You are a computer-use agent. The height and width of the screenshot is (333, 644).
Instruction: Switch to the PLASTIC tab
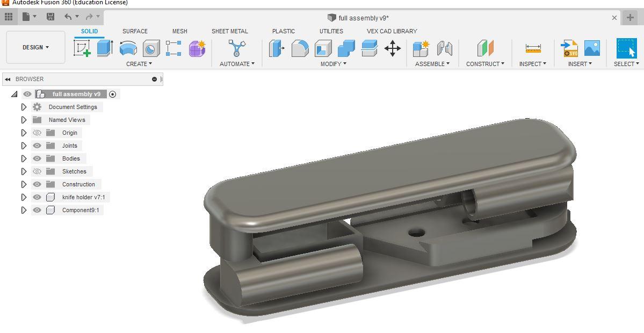pyautogui.click(x=284, y=31)
